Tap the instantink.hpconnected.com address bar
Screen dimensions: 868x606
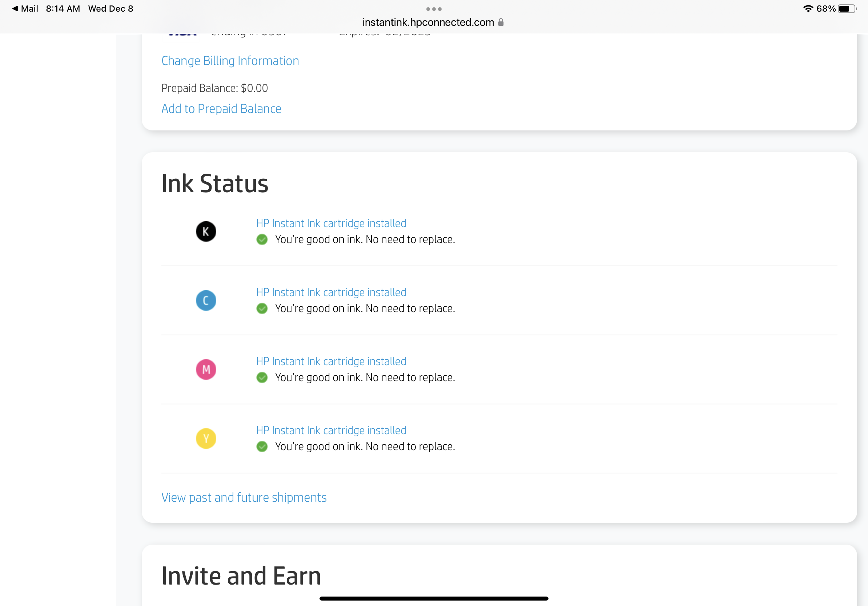(x=428, y=22)
